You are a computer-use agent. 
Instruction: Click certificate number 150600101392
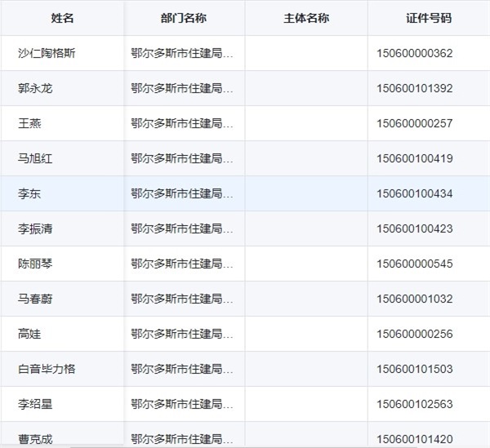pyautogui.click(x=415, y=88)
